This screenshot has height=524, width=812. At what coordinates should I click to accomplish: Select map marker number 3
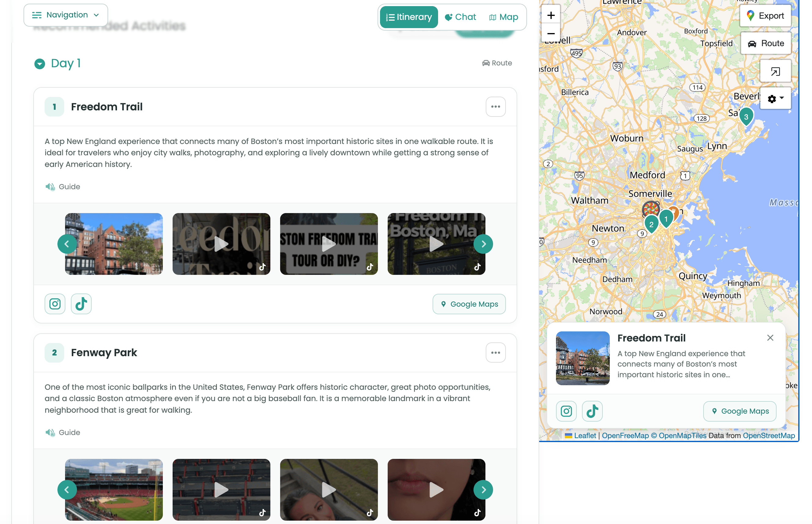click(x=746, y=117)
